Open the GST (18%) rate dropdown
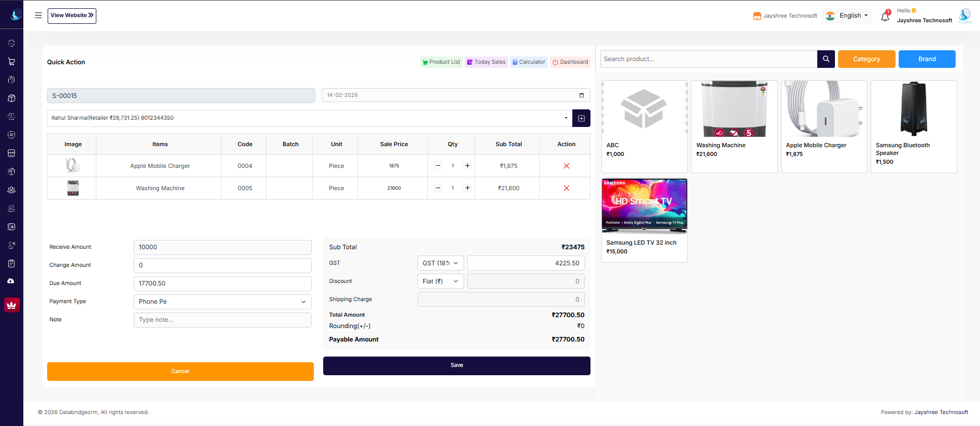 coord(441,263)
